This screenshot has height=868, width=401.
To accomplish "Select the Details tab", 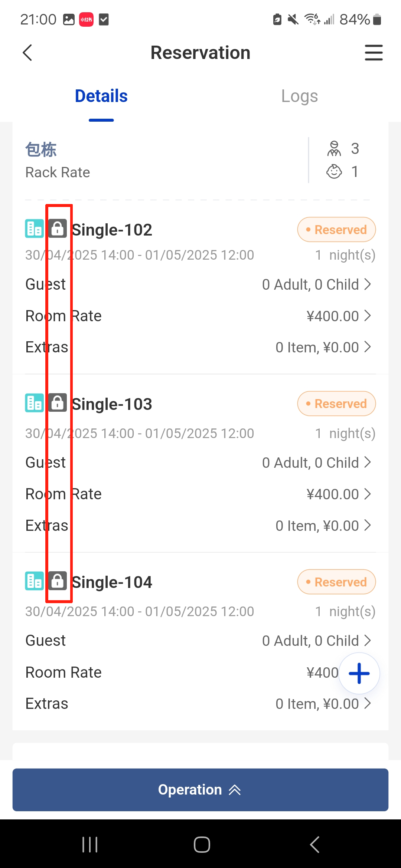I will click(x=101, y=96).
